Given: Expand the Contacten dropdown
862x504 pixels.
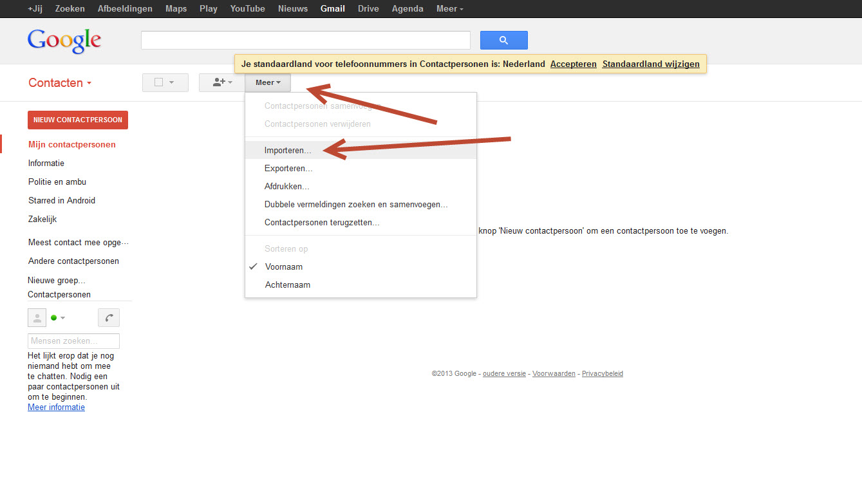Looking at the screenshot, I should 60,83.
